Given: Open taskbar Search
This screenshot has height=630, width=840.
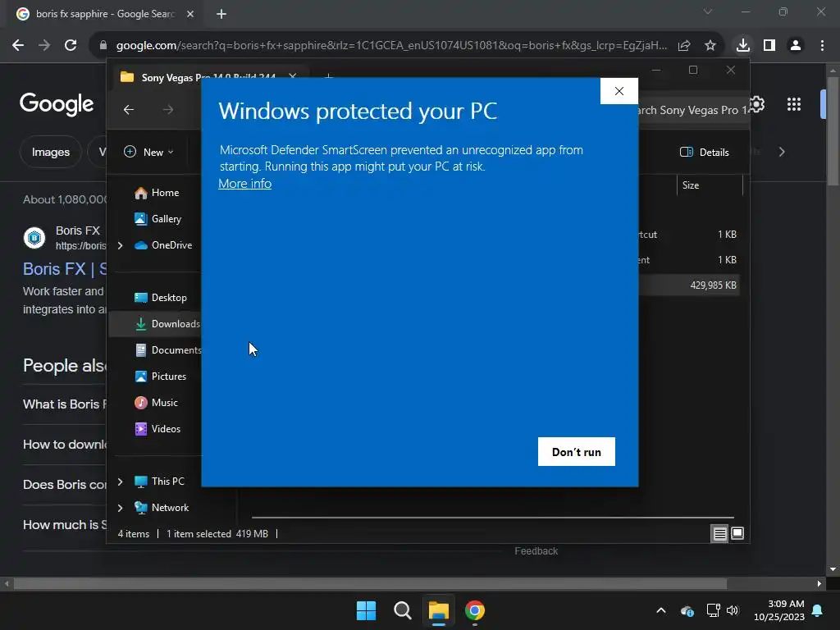Looking at the screenshot, I should click(402, 610).
